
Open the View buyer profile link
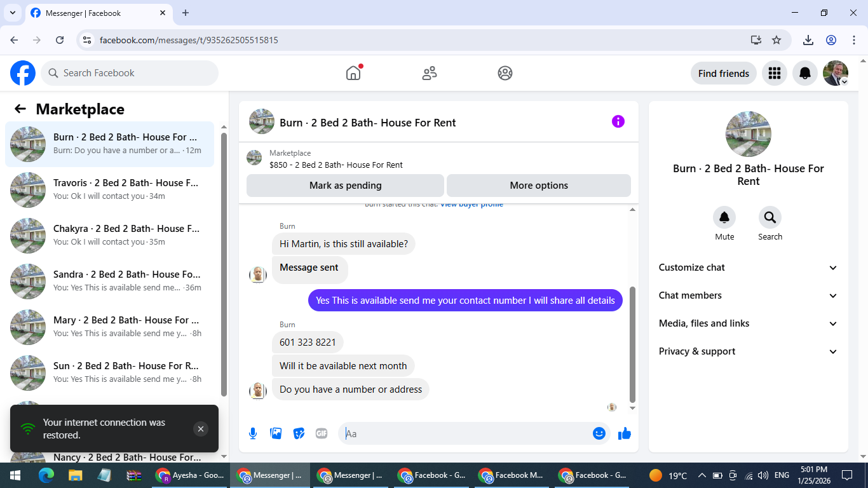point(471,205)
